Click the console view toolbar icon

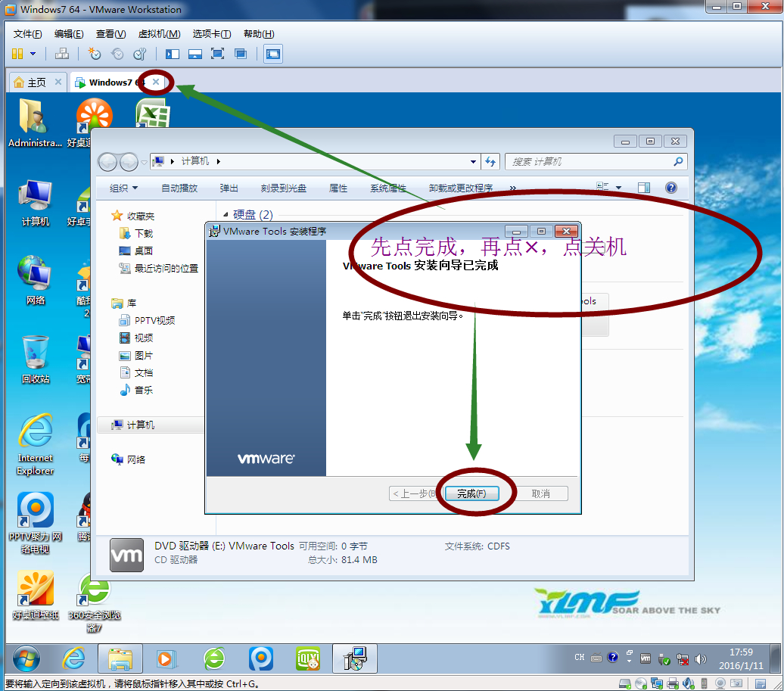tap(273, 54)
